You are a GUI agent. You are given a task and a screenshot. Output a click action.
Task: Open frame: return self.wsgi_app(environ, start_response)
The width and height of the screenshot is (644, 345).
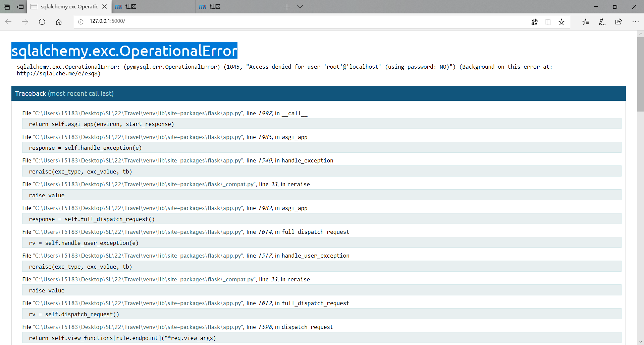tap(322, 124)
